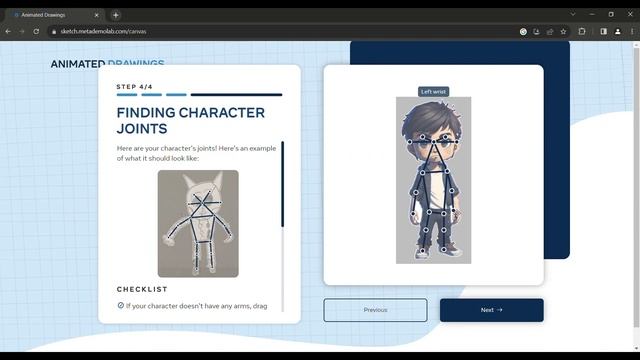
Task: Click the instructions panel scrollbar
Action: point(282,184)
